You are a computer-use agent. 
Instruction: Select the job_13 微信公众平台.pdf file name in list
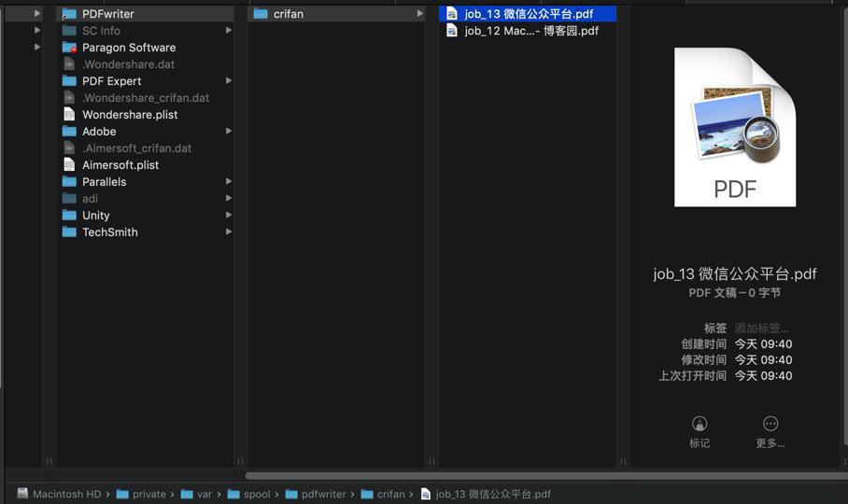529,14
